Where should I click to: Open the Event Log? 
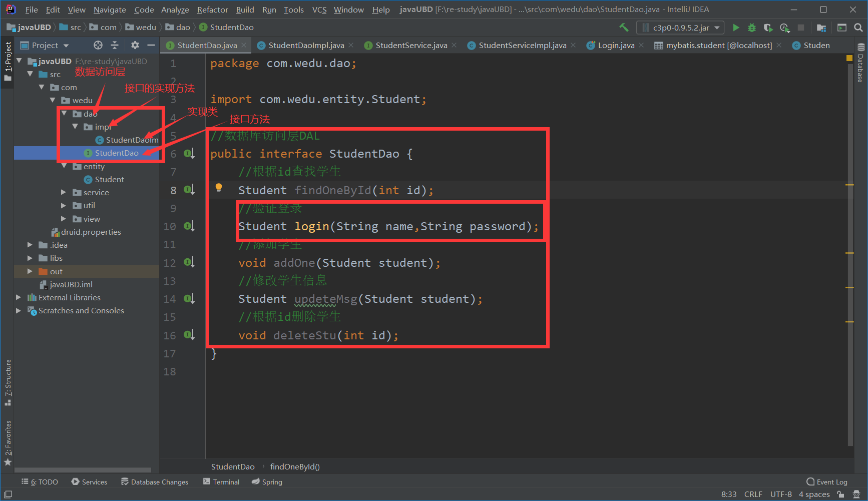pyautogui.click(x=827, y=482)
